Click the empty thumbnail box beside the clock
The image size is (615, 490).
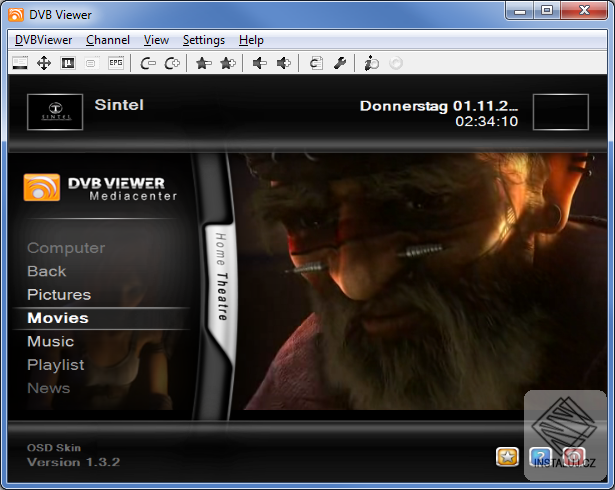[x=560, y=112]
